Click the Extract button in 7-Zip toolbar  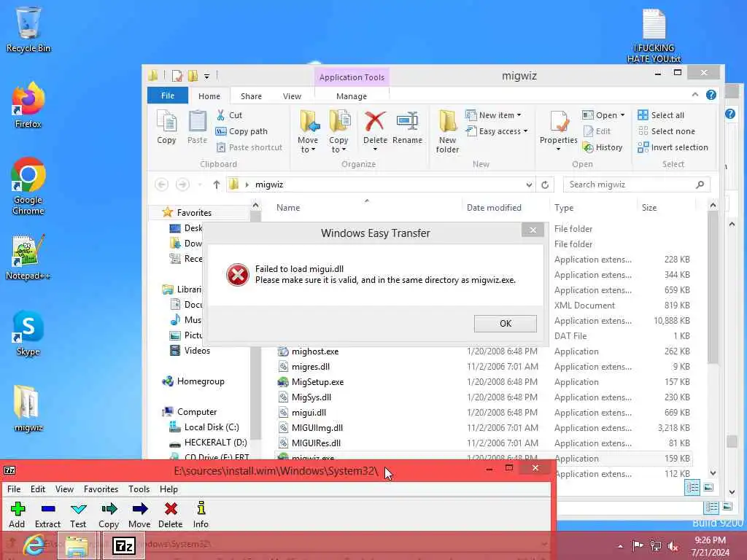click(47, 515)
